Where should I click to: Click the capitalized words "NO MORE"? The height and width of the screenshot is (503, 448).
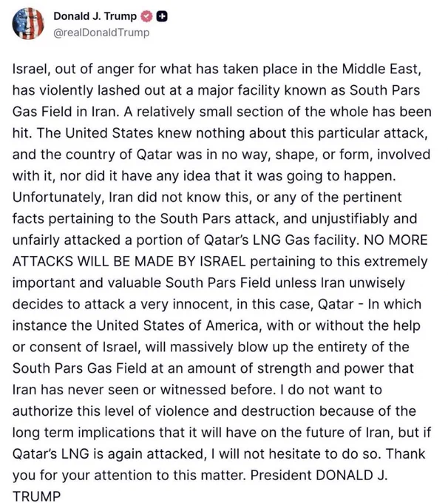click(x=396, y=240)
